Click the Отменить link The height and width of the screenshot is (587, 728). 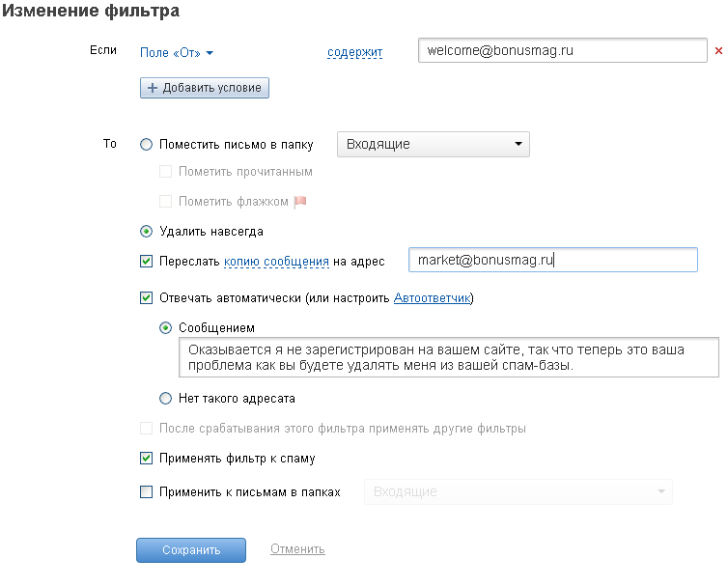click(297, 549)
